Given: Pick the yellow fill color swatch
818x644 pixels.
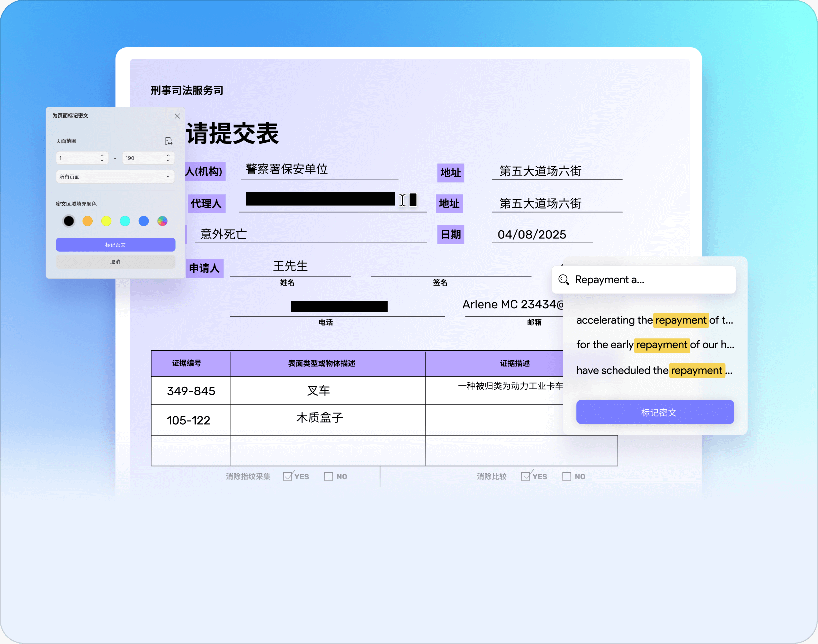Looking at the screenshot, I should point(106,221).
